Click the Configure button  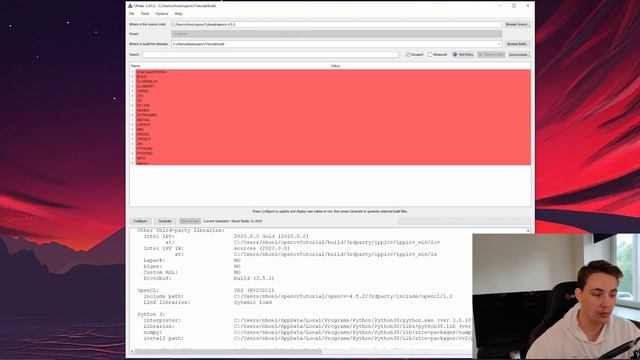(140, 221)
